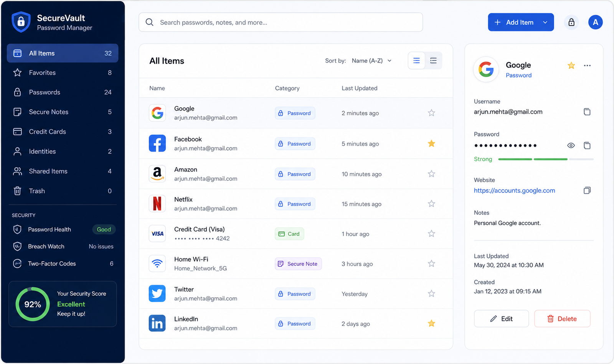
Task: Open the user avatar A profile
Action: [595, 22]
